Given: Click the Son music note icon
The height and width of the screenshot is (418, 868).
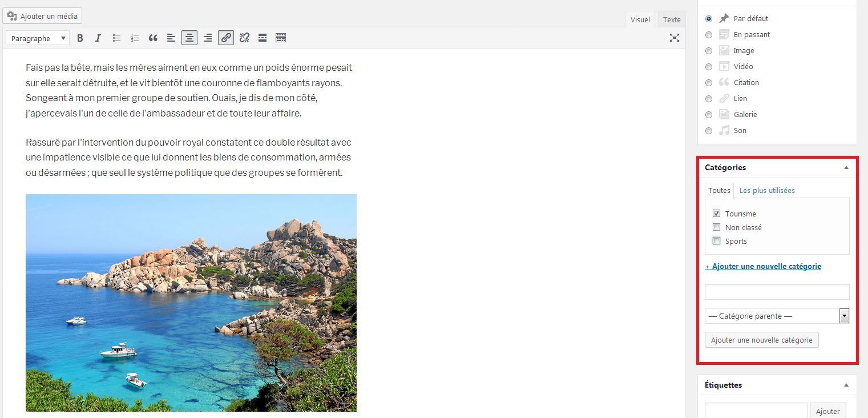Looking at the screenshot, I should click(x=724, y=130).
